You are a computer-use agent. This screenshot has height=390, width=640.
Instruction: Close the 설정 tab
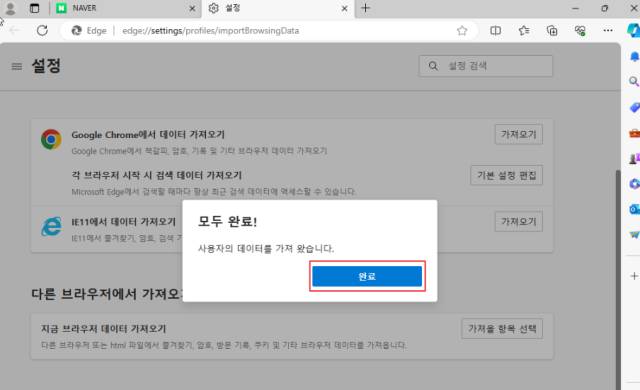344,8
